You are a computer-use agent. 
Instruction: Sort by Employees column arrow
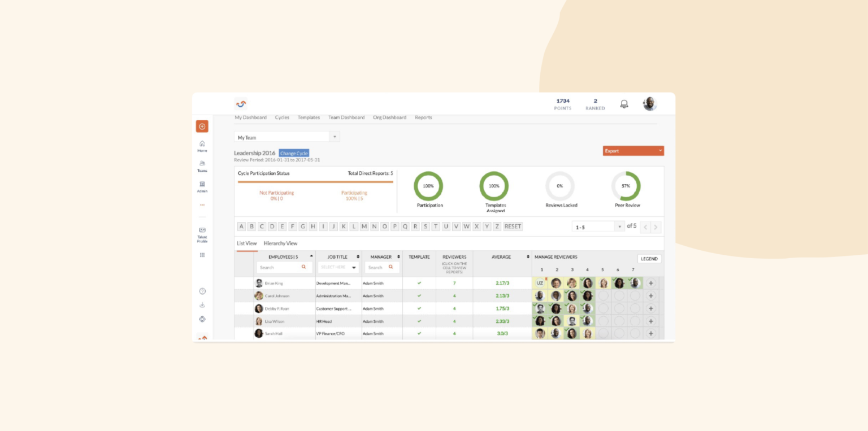[x=311, y=256]
